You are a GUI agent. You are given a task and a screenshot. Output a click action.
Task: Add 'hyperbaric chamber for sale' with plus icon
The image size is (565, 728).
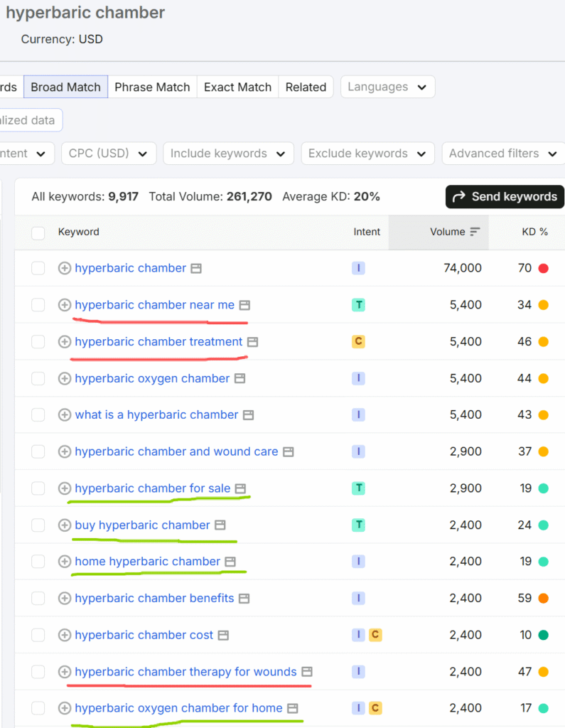pyautogui.click(x=65, y=488)
